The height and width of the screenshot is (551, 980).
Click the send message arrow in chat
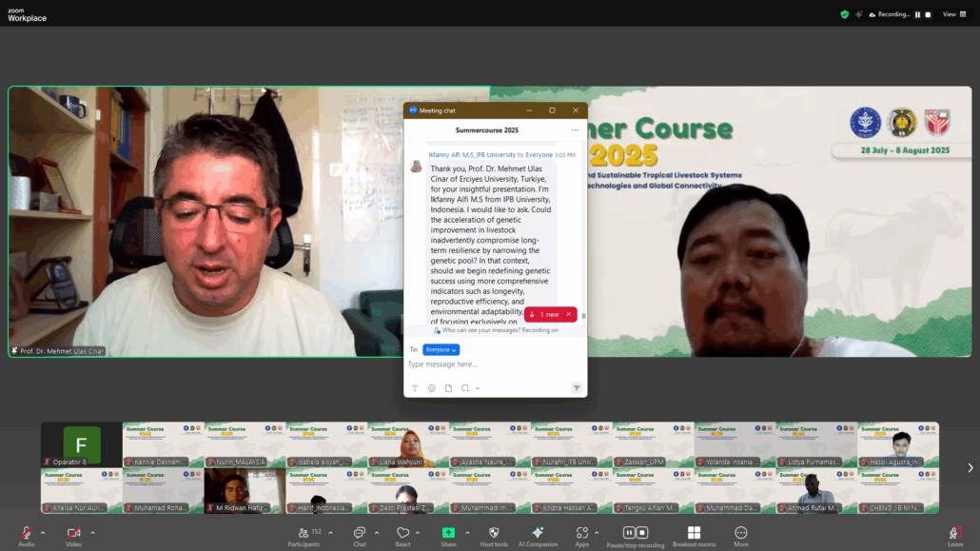576,388
